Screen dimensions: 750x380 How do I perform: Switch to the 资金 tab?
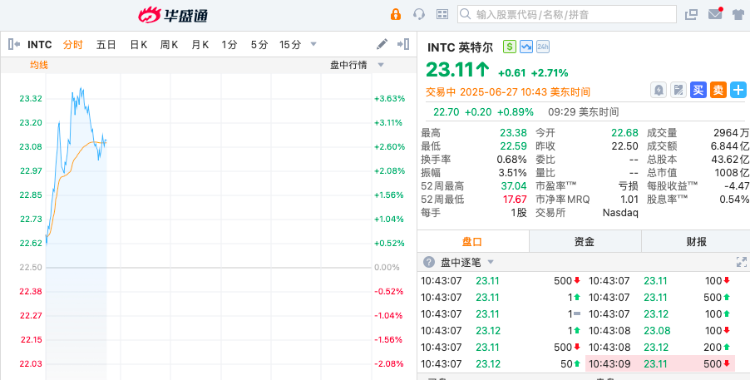[x=584, y=242]
